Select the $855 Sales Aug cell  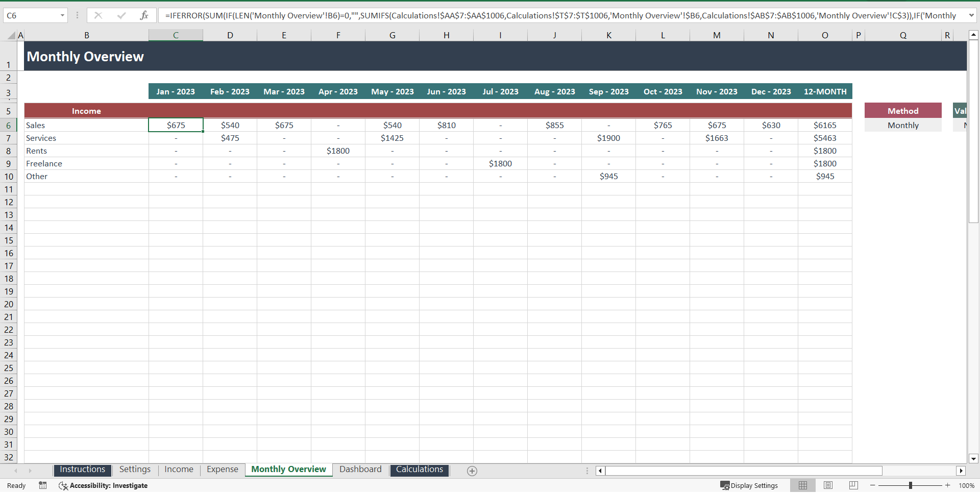click(554, 125)
